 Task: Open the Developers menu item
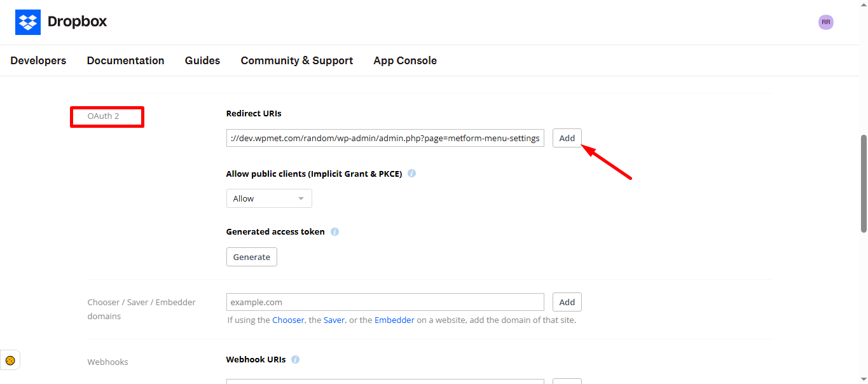pyautogui.click(x=38, y=60)
